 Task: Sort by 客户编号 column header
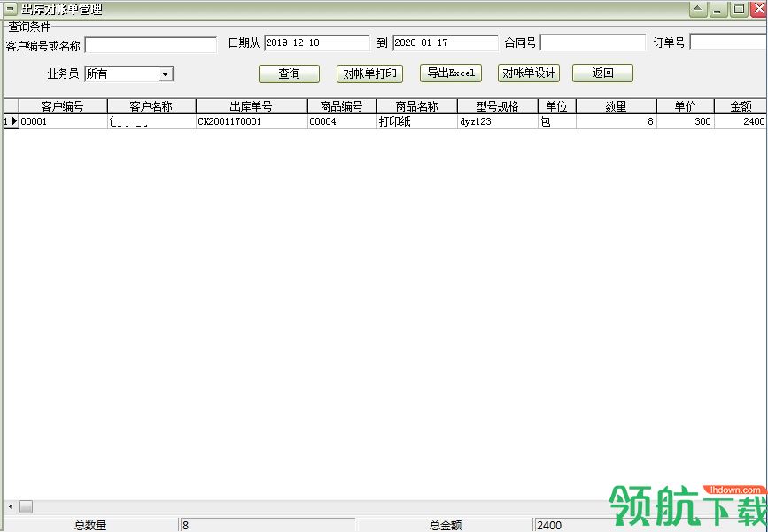63,106
